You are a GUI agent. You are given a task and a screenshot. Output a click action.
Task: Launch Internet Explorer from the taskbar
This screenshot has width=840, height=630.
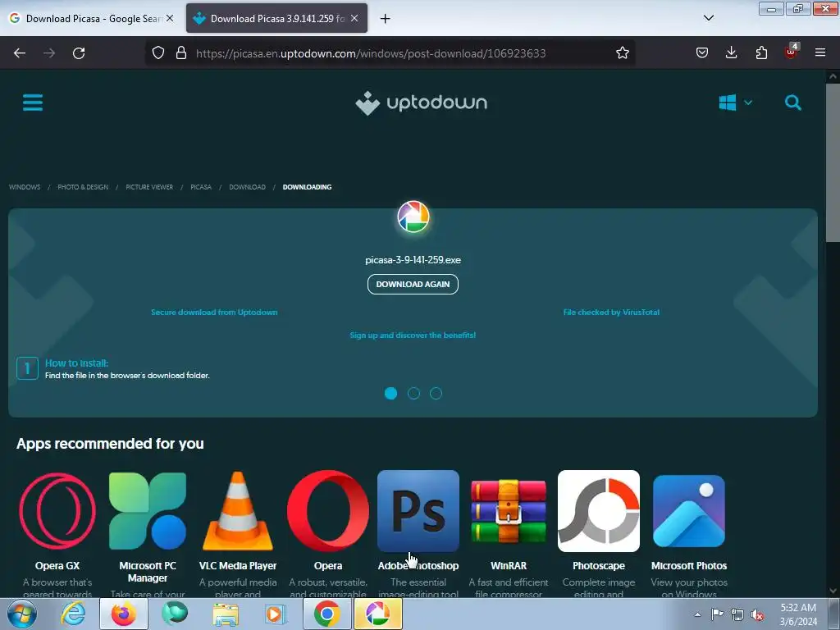73,614
